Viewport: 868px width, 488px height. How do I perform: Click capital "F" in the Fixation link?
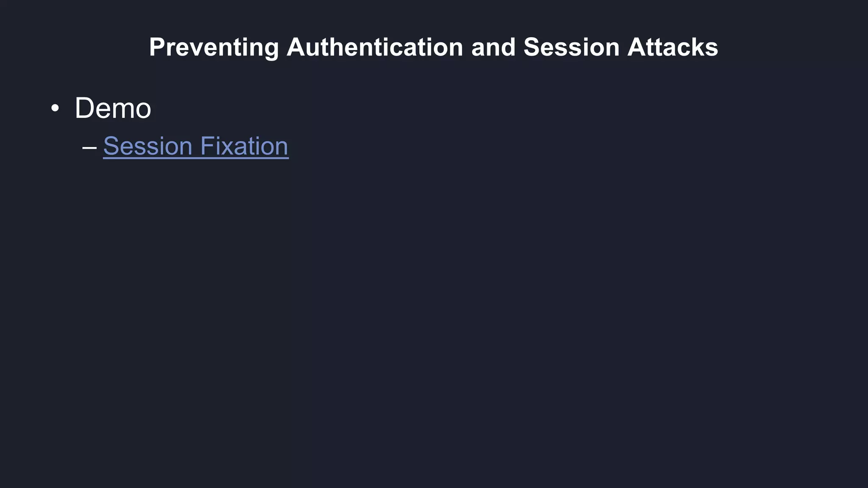tap(206, 146)
